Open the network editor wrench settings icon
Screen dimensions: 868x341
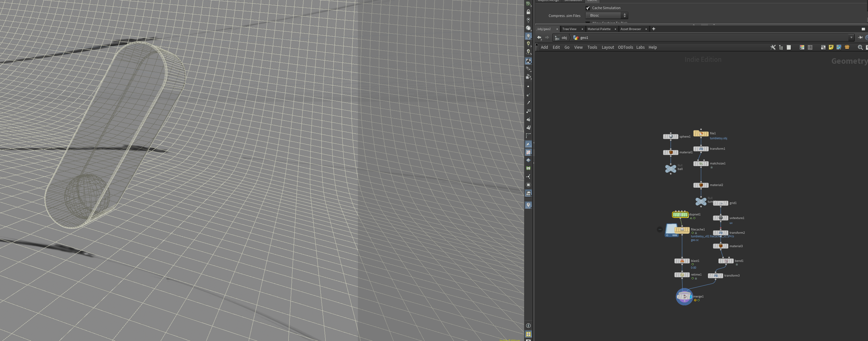click(773, 47)
